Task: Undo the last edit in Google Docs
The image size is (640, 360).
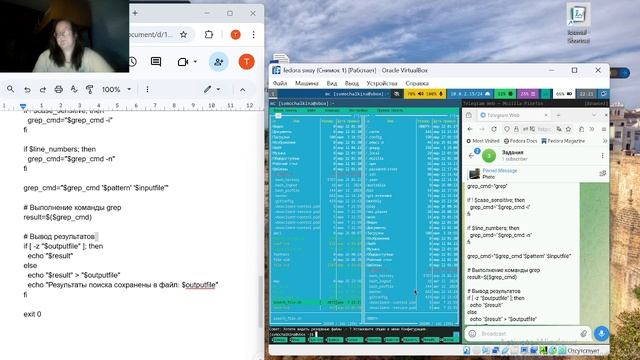Action: coord(27,89)
